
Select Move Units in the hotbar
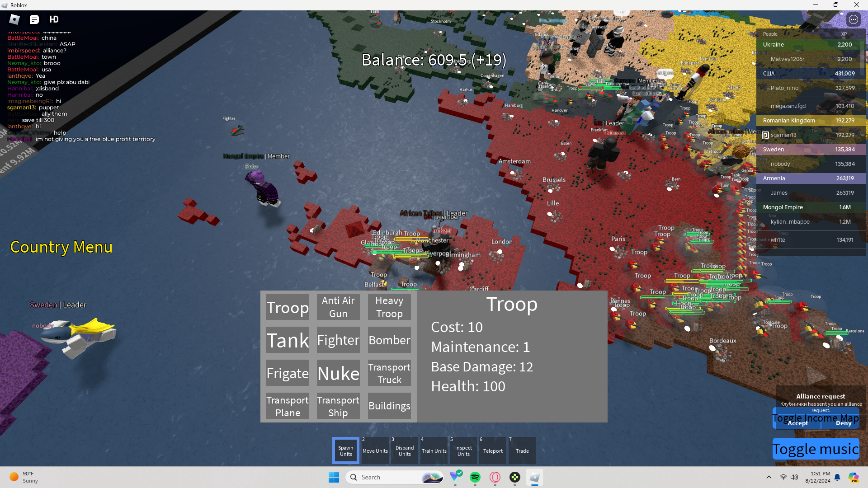click(375, 450)
